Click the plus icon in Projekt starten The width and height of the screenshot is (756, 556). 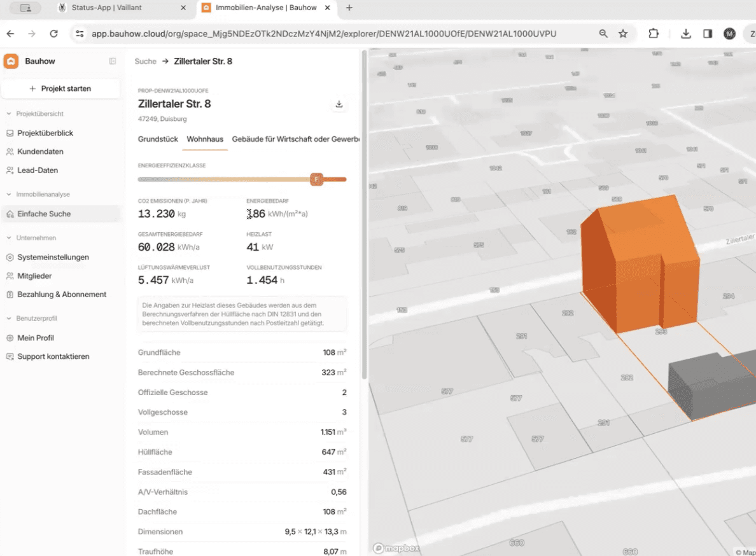[x=32, y=88]
